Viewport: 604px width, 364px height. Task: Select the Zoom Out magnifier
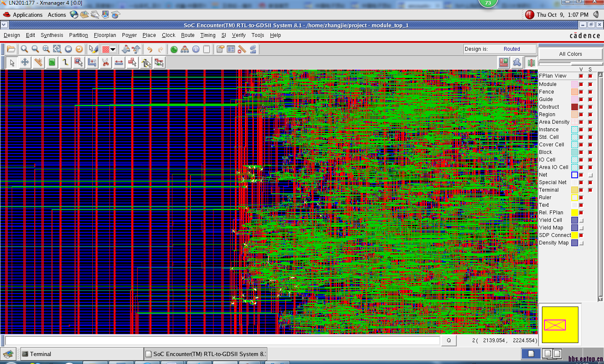[35, 49]
